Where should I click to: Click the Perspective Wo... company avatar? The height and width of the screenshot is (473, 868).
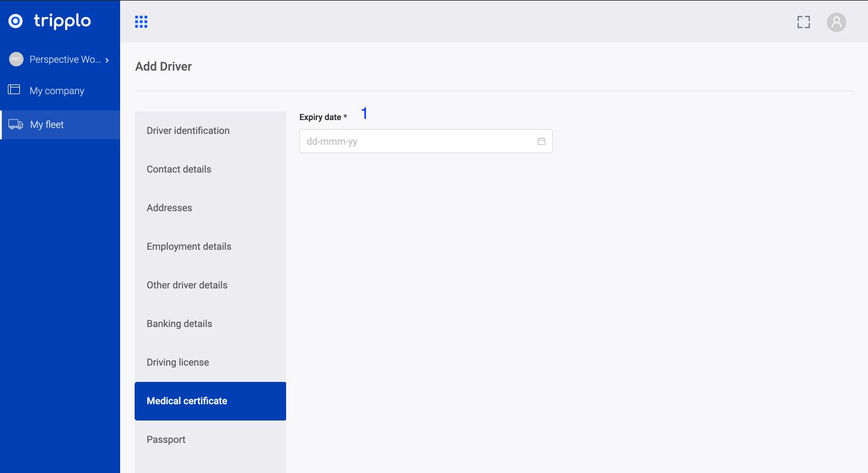(16, 59)
